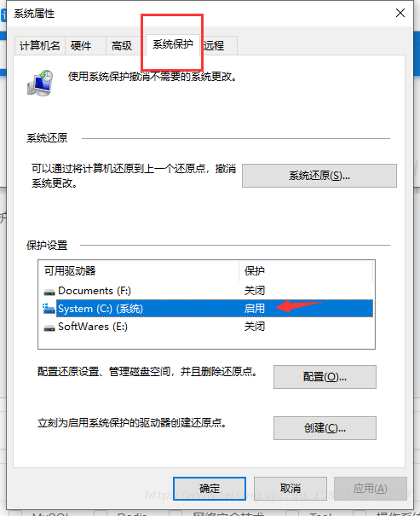Select the 系统保护 tab
420x516 pixels.
point(173,44)
